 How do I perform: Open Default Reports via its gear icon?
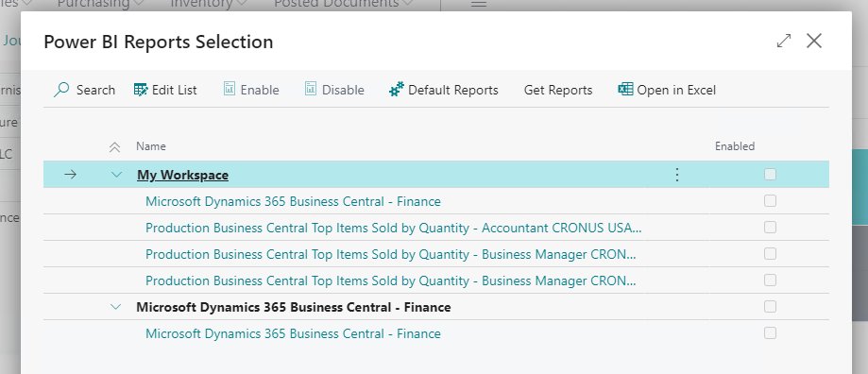click(x=397, y=90)
